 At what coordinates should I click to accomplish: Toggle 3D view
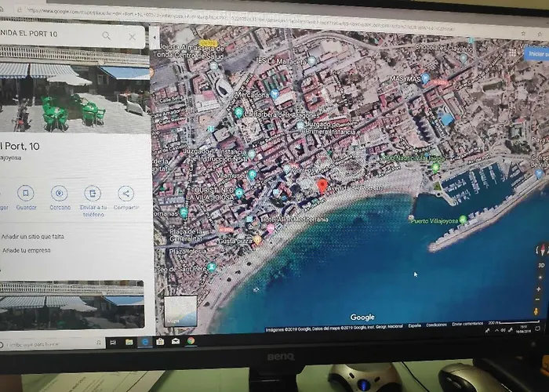pos(541,265)
